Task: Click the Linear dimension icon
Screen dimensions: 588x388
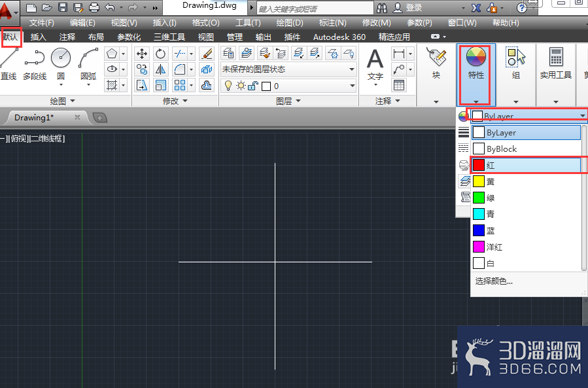Action: pyautogui.click(x=398, y=54)
